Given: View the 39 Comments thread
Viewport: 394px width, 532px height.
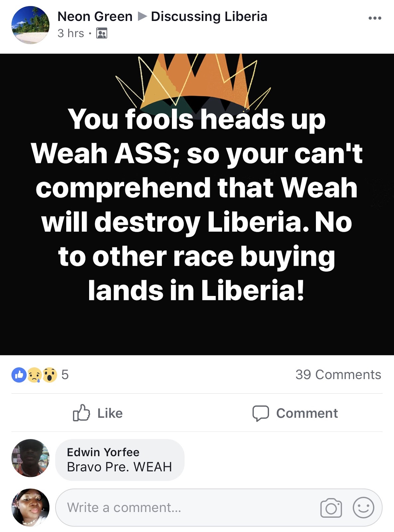Looking at the screenshot, I should click(338, 375).
